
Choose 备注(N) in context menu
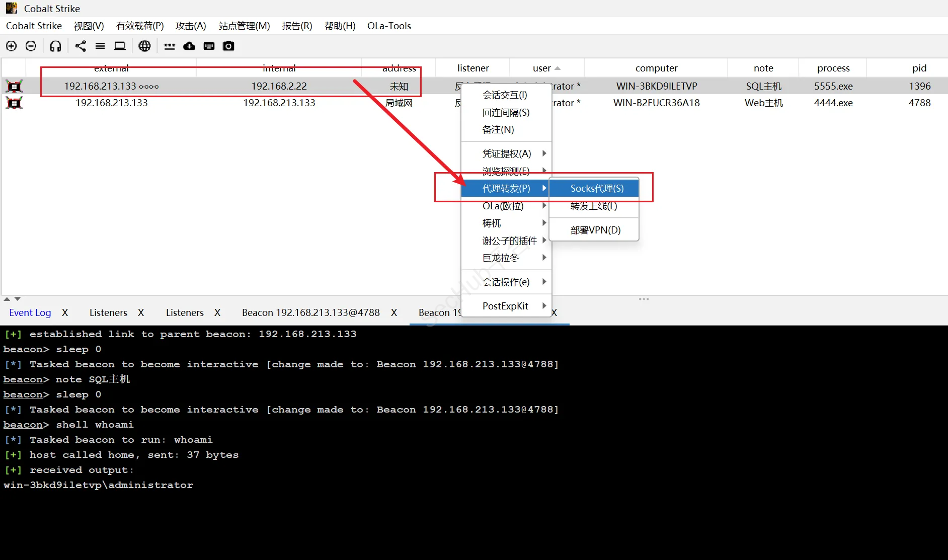pyautogui.click(x=506, y=129)
